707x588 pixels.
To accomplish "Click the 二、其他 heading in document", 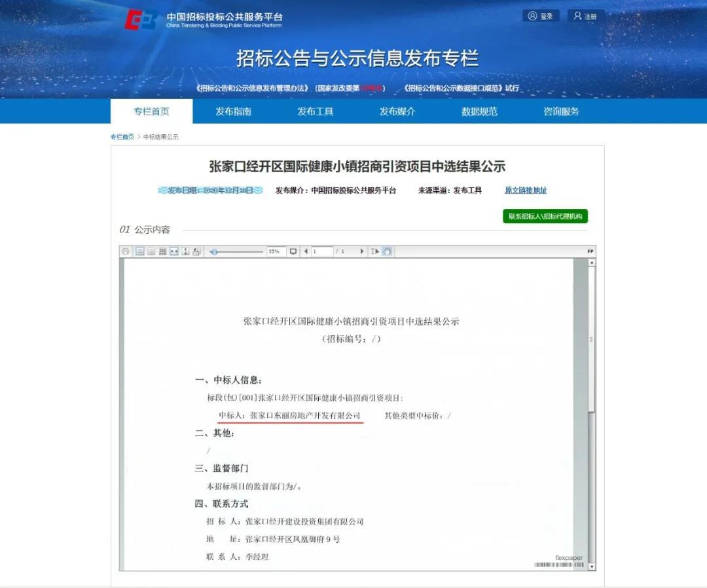I will [214, 433].
